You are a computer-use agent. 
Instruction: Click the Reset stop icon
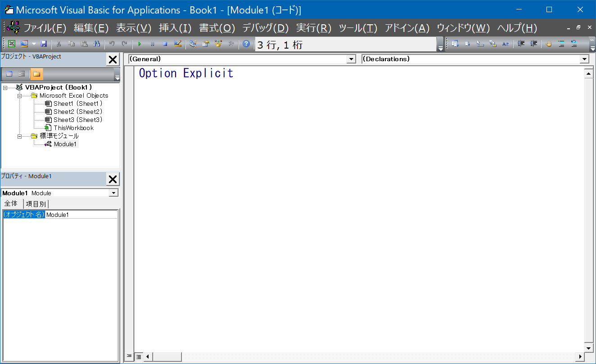coord(165,44)
